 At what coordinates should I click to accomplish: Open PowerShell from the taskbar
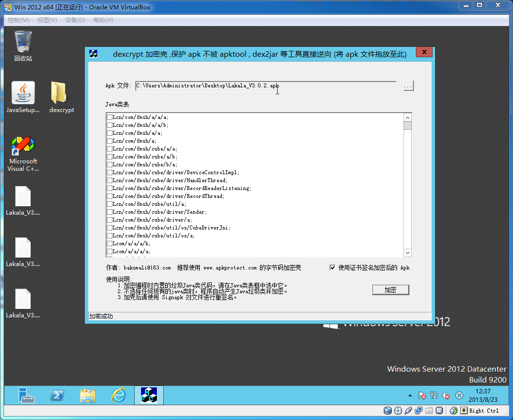coord(57,395)
